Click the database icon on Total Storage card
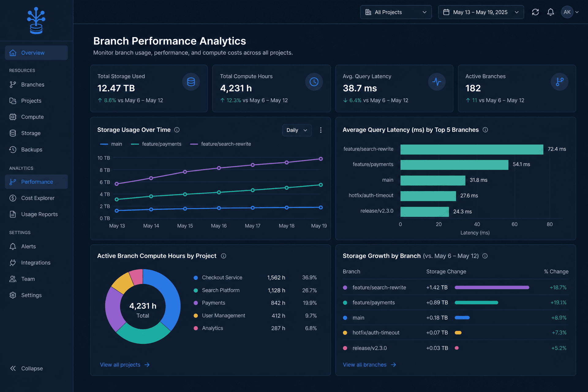 [x=191, y=82]
